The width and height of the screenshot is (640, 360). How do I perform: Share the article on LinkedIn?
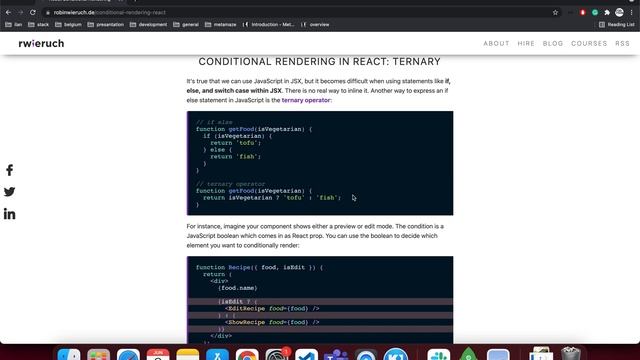point(9,214)
